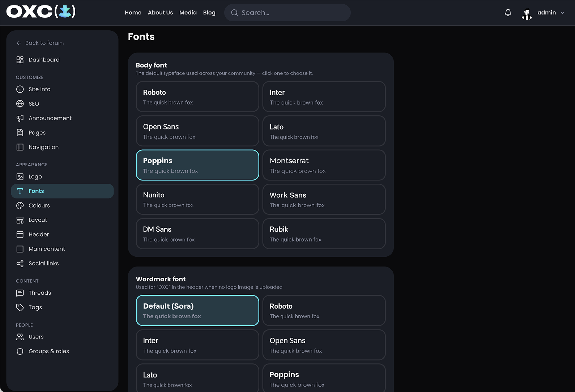The width and height of the screenshot is (575, 392).
Task: Open Site info label
Action: (39, 89)
